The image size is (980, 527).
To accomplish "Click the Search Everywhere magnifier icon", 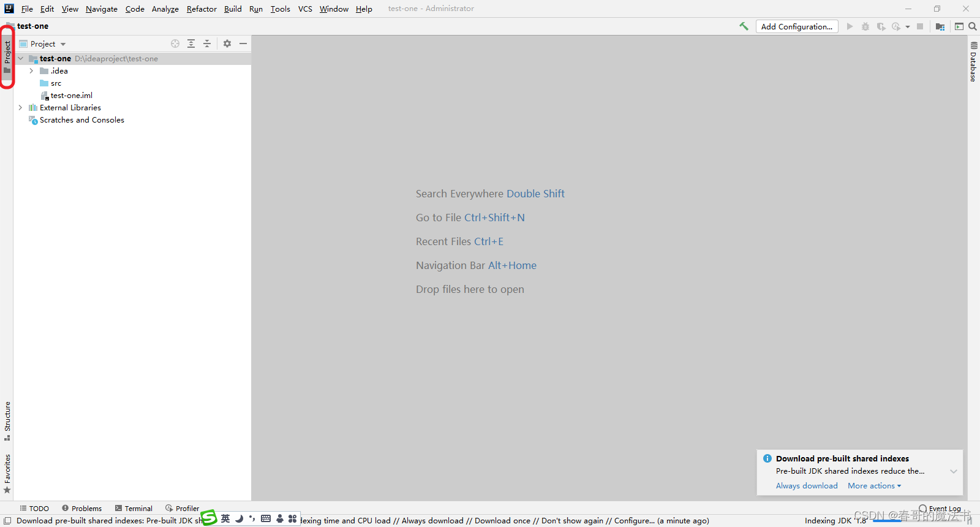I will point(973,26).
